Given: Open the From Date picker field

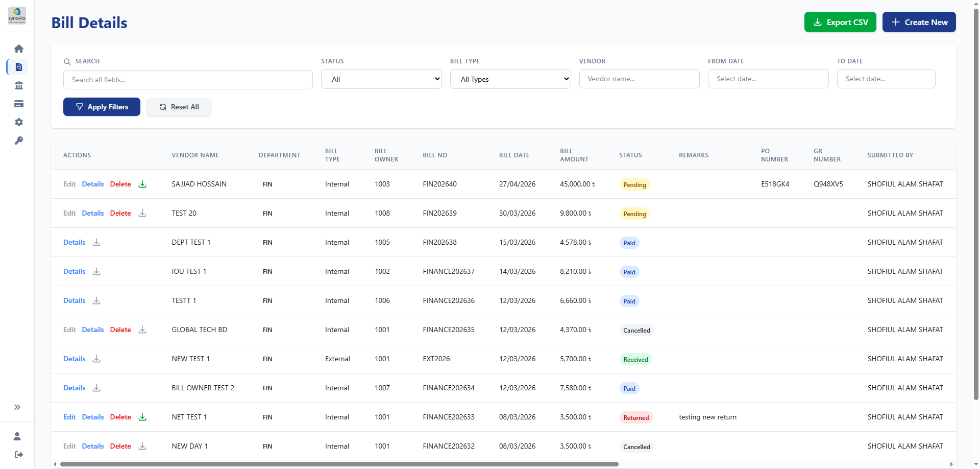Looking at the screenshot, I should 768,79.
